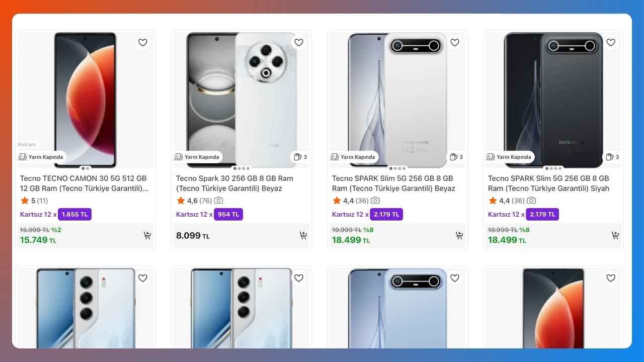644x362 pixels.
Task: Click the TECNO CAMON 30 product photo
Action: (x=85, y=99)
